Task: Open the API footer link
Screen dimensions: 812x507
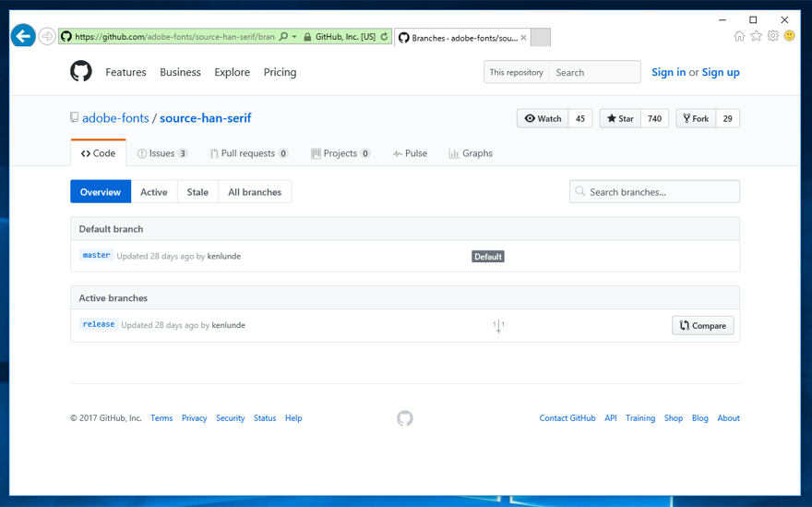Action: pyautogui.click(x=611, y=417)
